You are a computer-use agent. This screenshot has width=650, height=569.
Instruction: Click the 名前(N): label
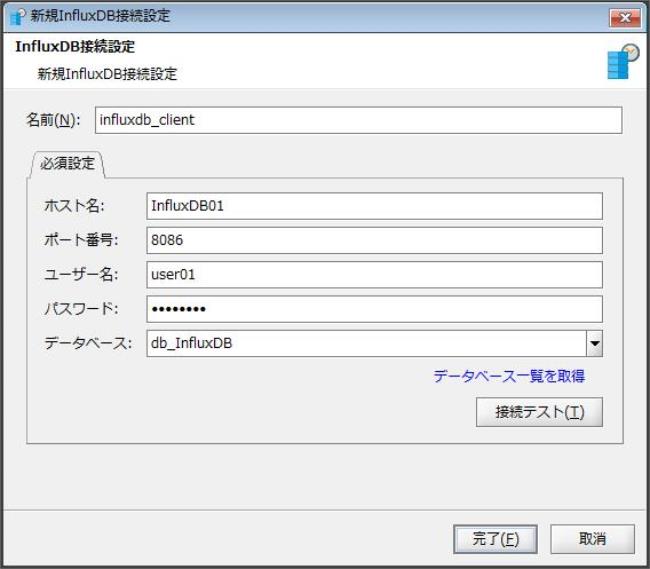[53, 120]
